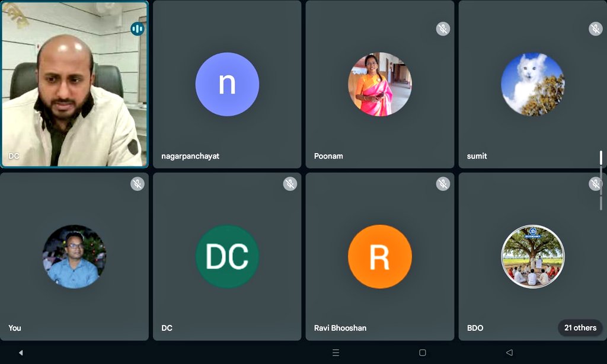This screenshot has height=364, width=607.
Task: Click the muted mic icon on BDO's tile
Action: (x=595, y=184)
